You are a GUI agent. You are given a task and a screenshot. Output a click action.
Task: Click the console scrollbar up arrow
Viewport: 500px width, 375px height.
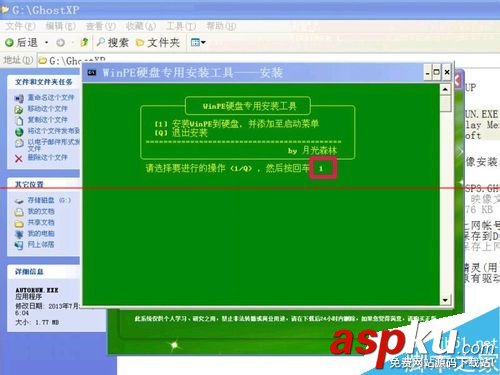point(445,90)
